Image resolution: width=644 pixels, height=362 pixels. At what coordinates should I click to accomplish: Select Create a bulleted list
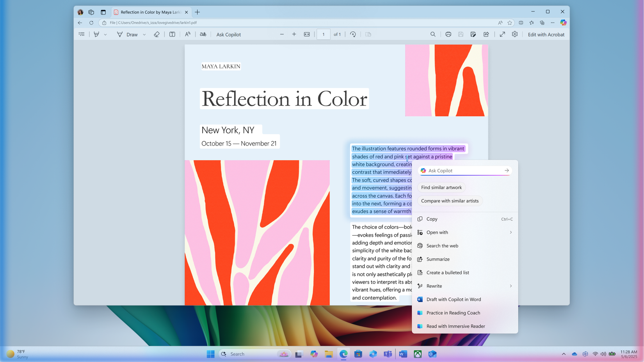[x=465, y=273]
